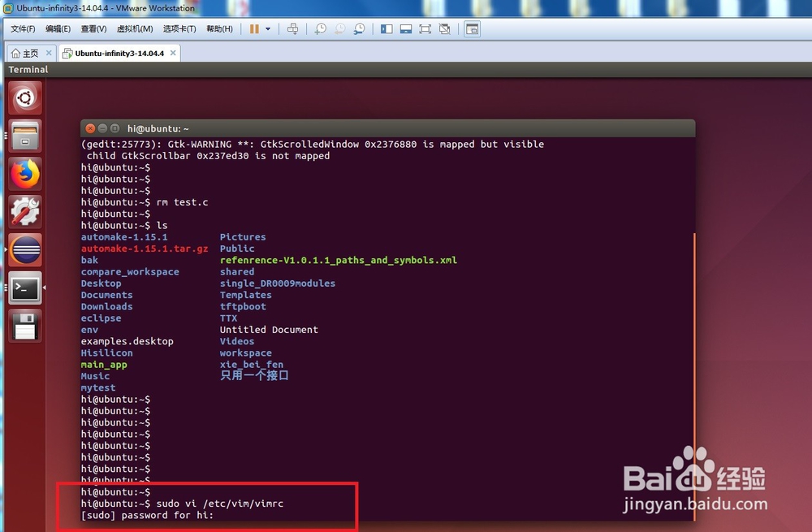The height and width of the screenshot is (532, 812).
Task: Send Ctrl+Alt+Del to the virtual machine
Action: [x=292, y=29]
